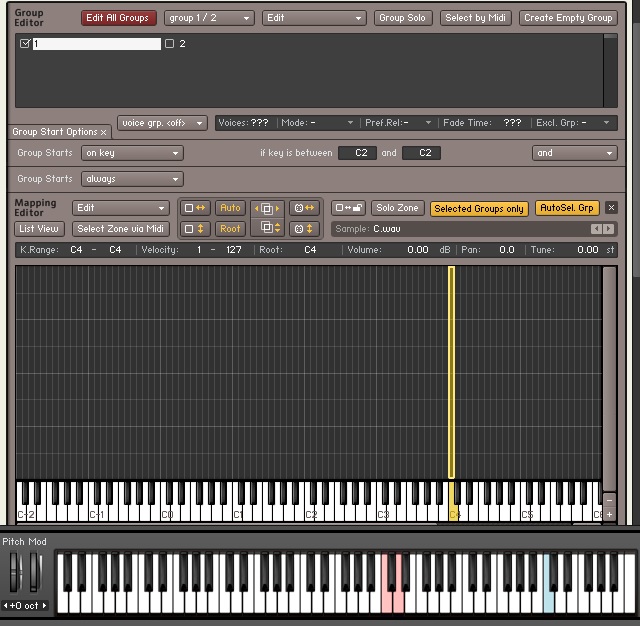The width and height of the screenshot is (640, 626).
Task: Close the Mapping Editor with X
Action: (x=611, y=208)
